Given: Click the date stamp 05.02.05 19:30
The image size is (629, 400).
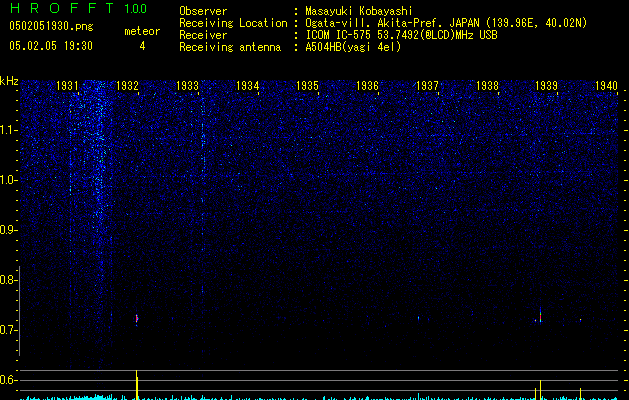Looking at the screenshot, I should (51, 46).
